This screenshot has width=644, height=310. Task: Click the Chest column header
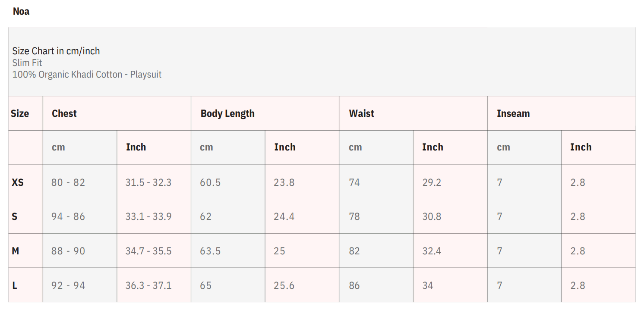64,113
